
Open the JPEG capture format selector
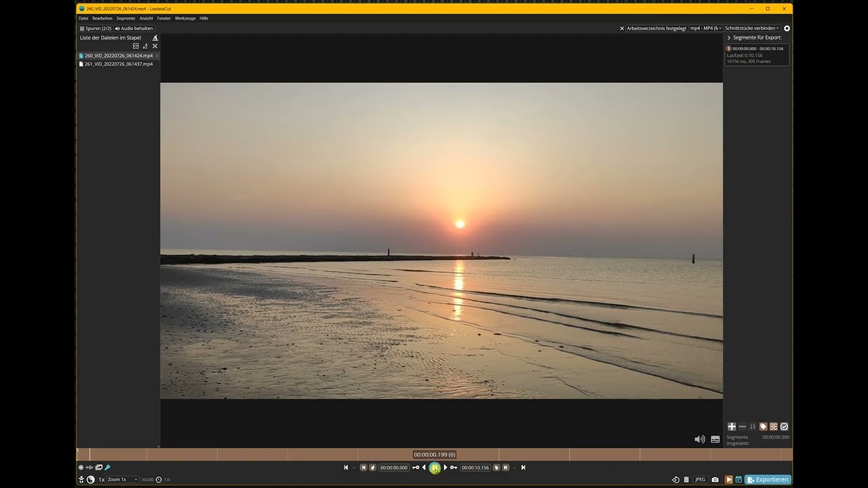pos(701,480)
